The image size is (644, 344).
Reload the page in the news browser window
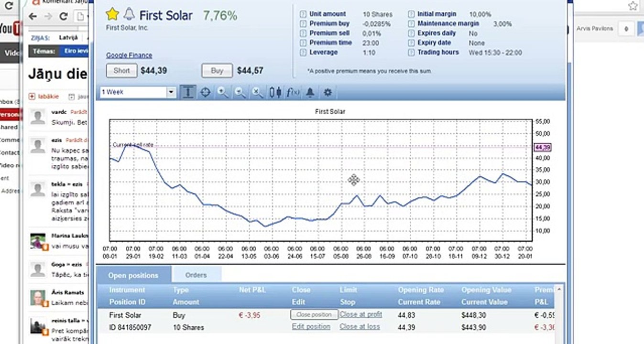(63, 16)
